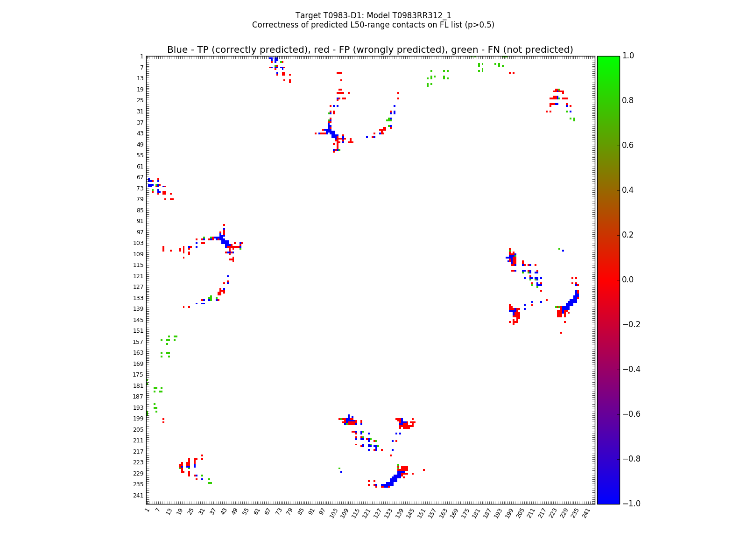This screenshot has width=747, height=560.
Task: Click the colorbar tick label 0.0
Action: (632, 280)
